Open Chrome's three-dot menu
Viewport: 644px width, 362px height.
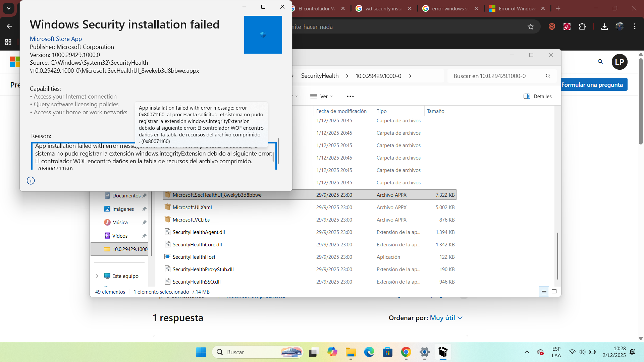click(635, 27)
